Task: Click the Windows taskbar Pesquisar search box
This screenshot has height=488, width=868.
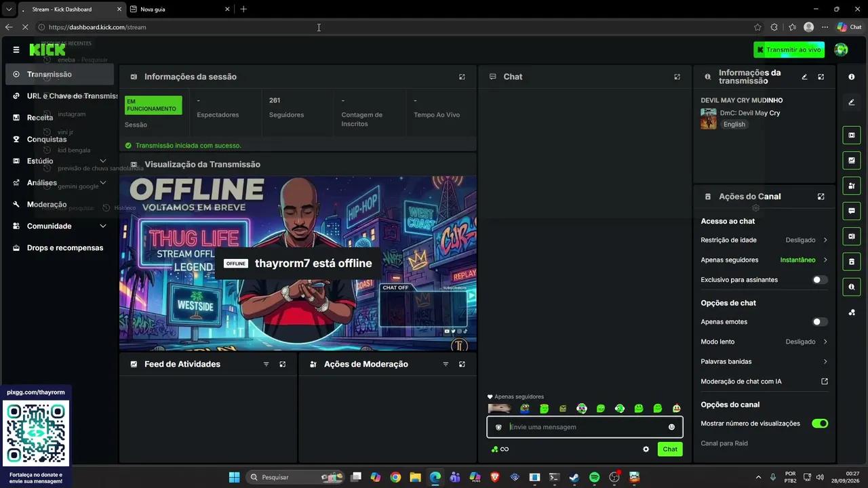Action: 295,477
